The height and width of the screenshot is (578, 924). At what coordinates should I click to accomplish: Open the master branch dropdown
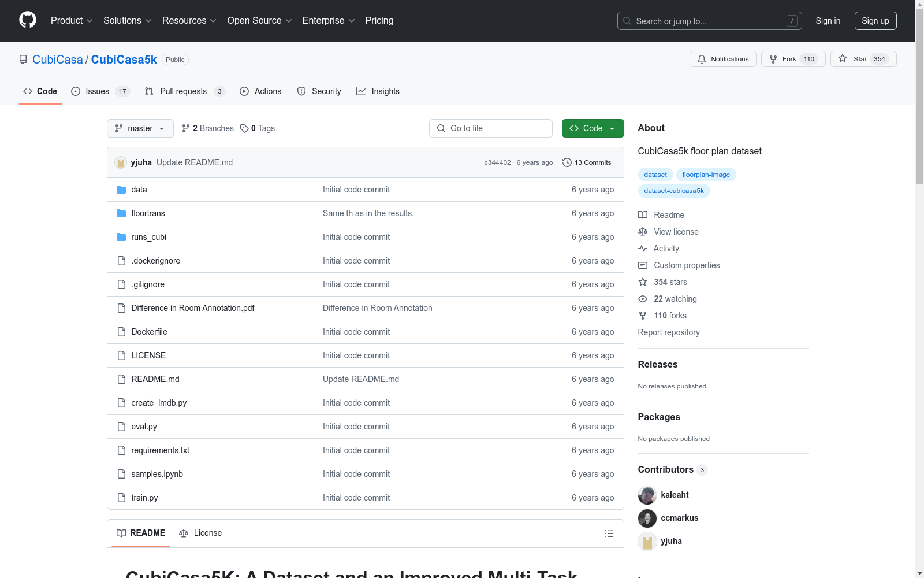point(140,128)
